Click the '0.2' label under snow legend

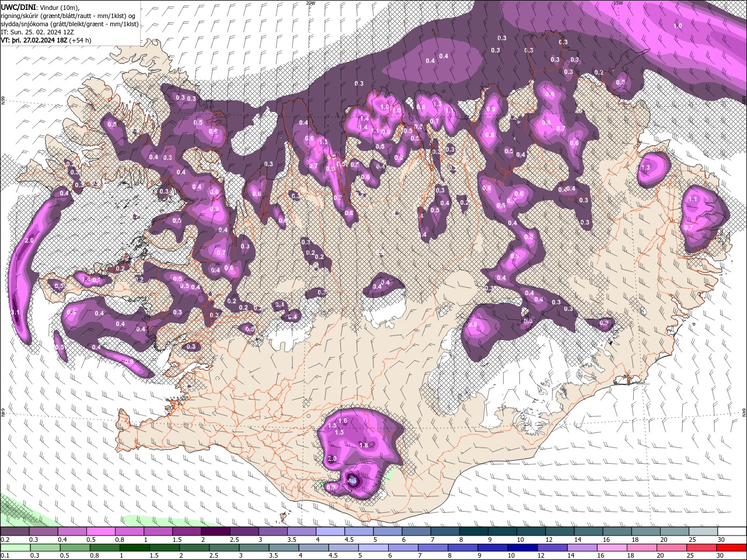pyautogui.click(x=5, y=540)
